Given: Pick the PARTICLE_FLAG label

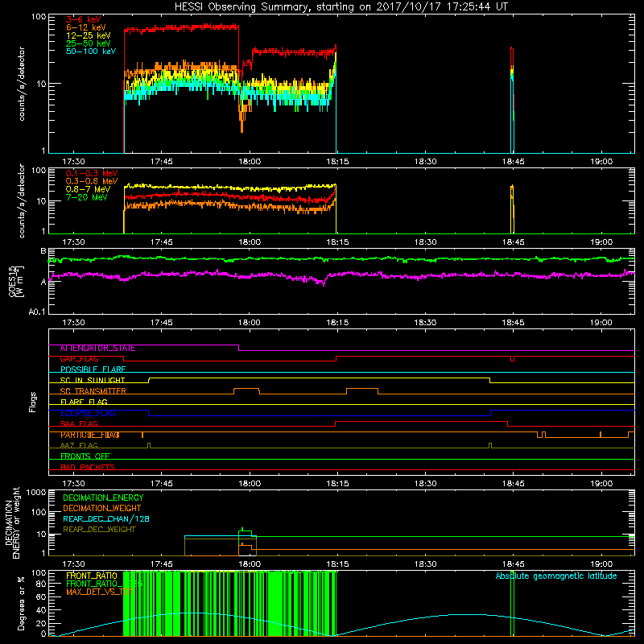Looking at the screenshot, I should 90,435.
